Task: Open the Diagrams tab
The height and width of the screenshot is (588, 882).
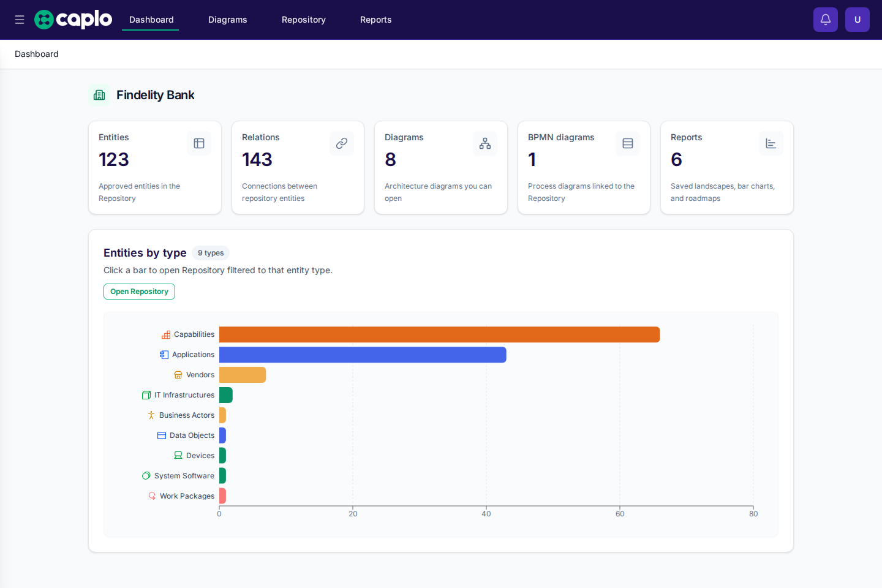Action: tap(227, 20)
